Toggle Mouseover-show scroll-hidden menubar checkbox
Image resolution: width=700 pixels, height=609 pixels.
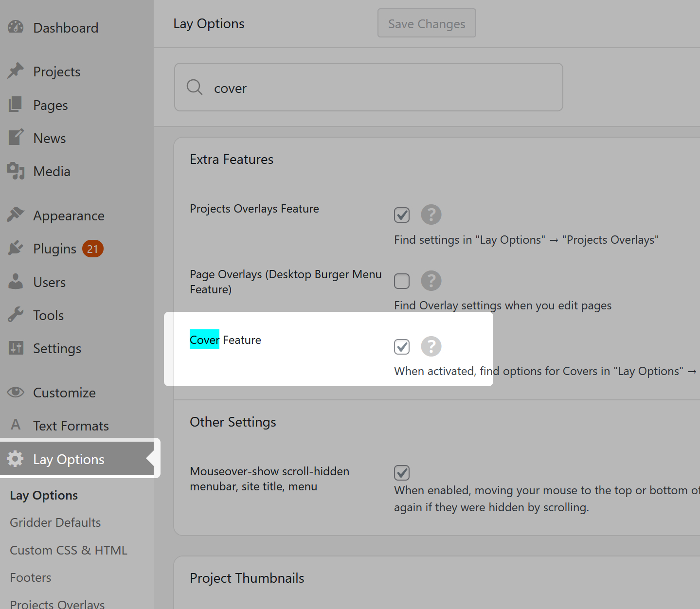click(x=402, y=472)
